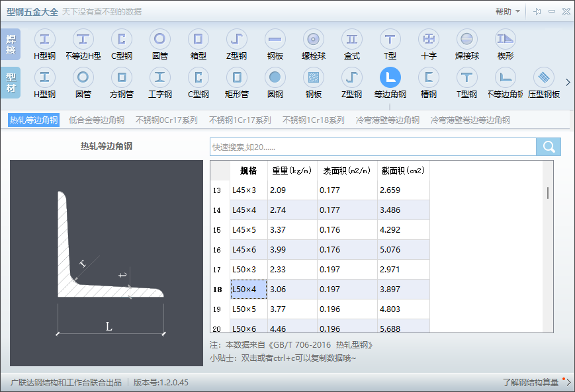Select cell L50×5 in the table
Screen dimensions: 575x392
pos(249,309)
